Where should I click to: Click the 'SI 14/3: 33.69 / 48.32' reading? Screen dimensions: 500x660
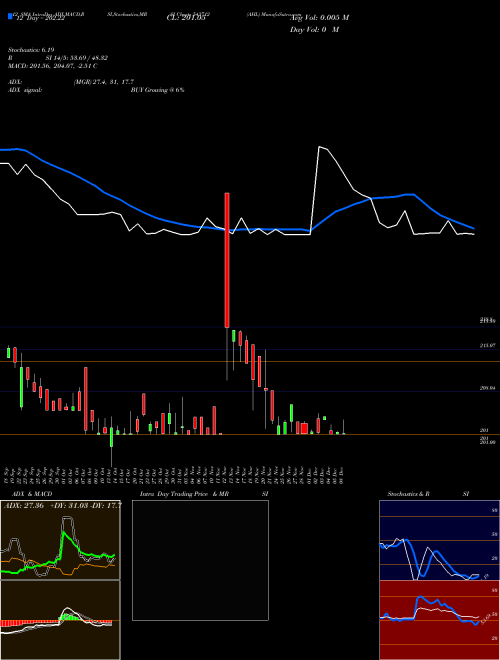click(x=77, y=58)
